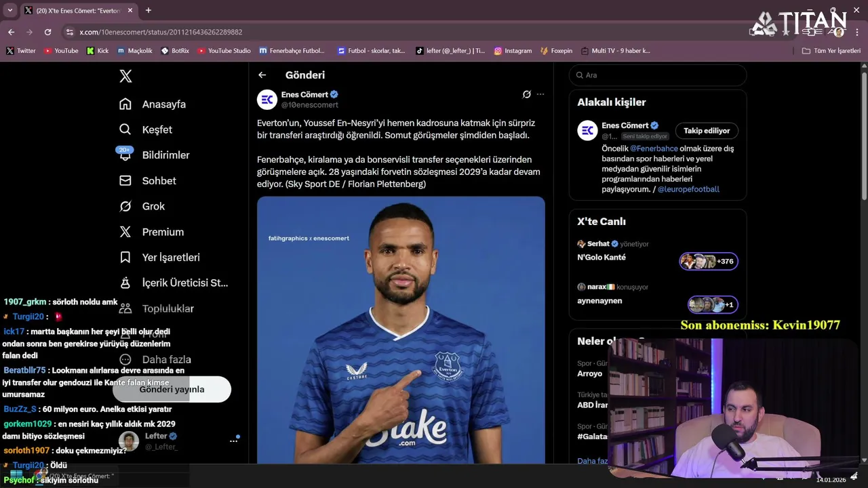Open Enes Cömert in Alakalı kişiler

click(625, 125)
